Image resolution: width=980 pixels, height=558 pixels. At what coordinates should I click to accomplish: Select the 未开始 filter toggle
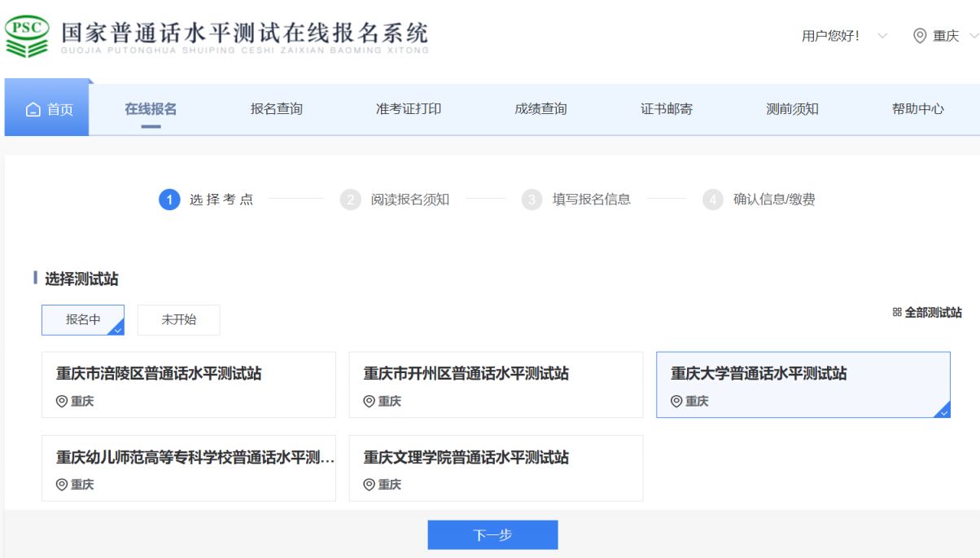click(178, 320)
